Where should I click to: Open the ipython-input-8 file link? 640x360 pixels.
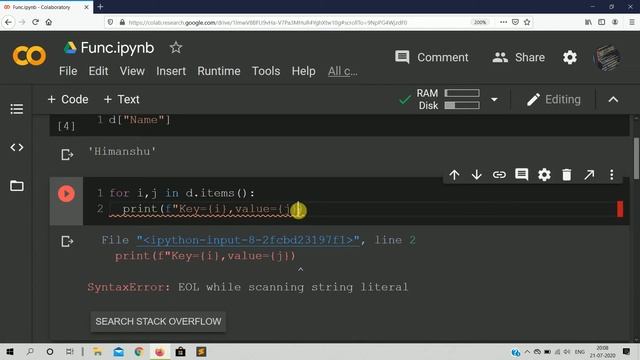(x=248, y=240)
